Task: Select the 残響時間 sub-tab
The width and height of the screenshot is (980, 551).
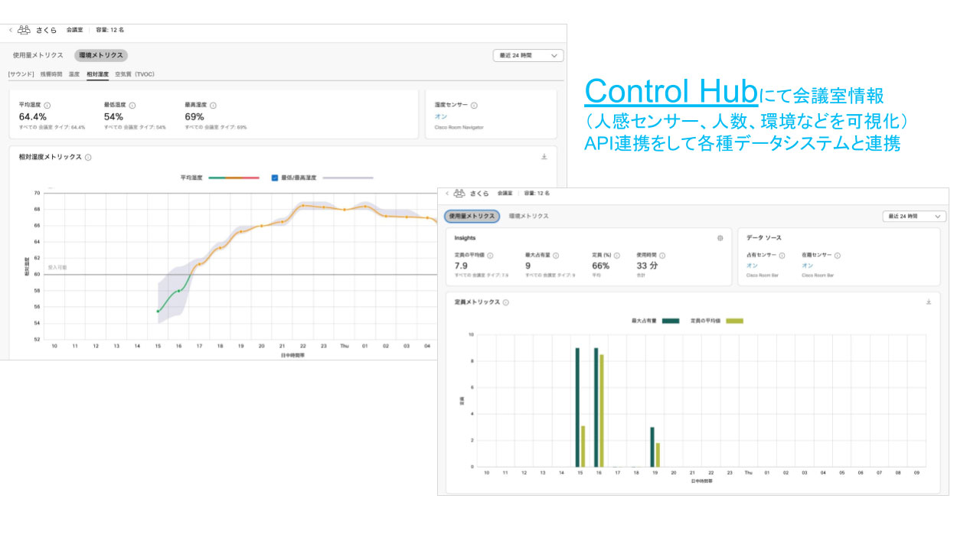Action: pyautogui.click(x=51, y=74)
